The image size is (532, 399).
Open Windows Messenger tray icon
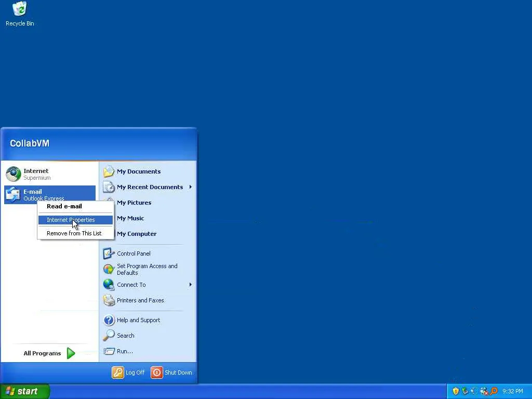[x=484, y=391]
